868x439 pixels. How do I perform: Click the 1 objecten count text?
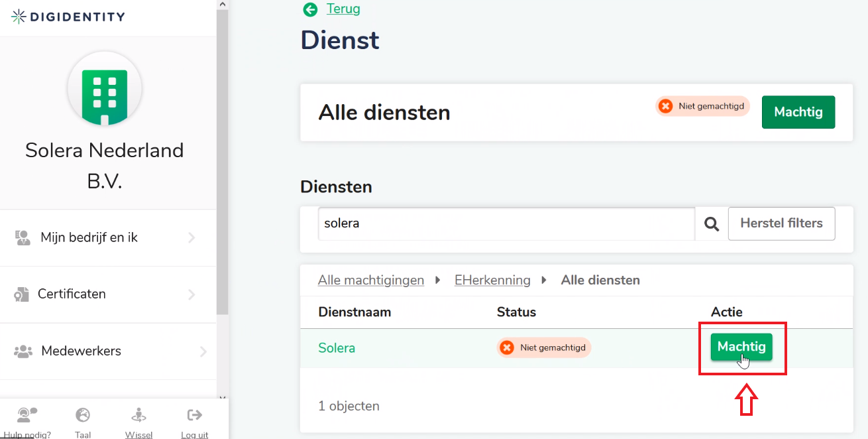[349, 406]
